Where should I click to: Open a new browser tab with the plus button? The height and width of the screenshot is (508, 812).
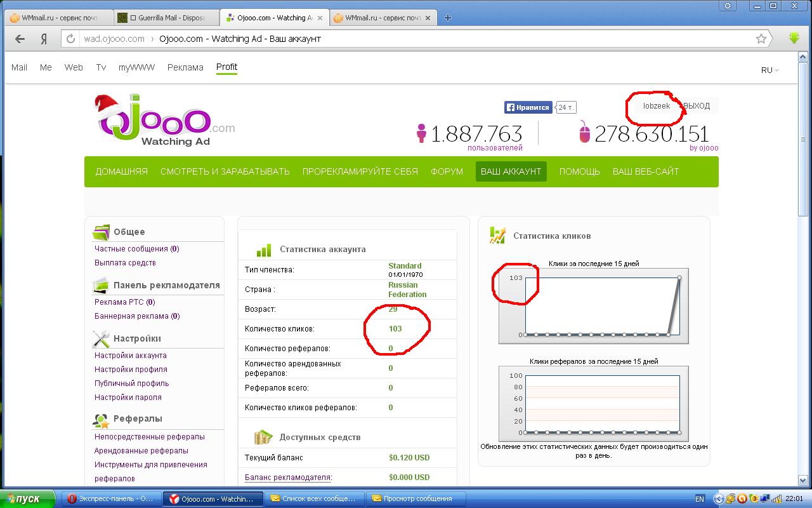tap(447, 18)
